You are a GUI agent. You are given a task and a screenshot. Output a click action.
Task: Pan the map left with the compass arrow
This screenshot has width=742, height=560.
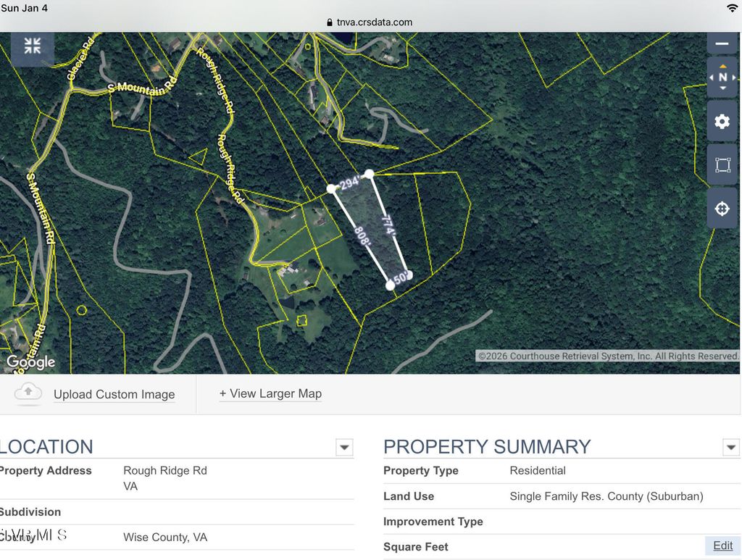[712, 78]
